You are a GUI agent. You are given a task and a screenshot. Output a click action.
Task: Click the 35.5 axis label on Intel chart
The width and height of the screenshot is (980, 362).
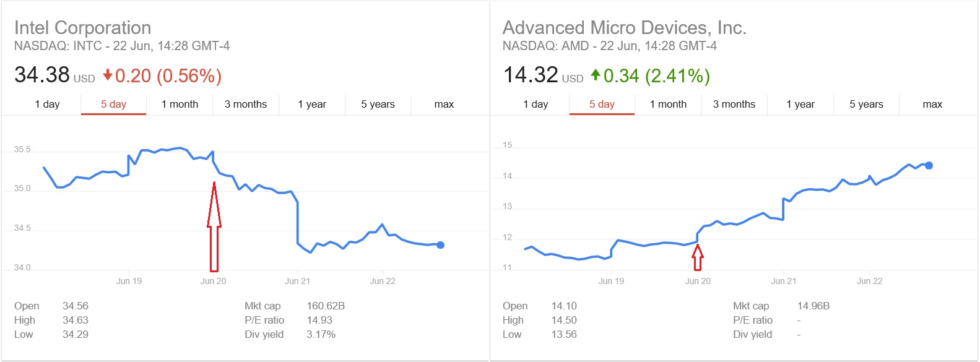pyautogui.click(x=22, y=149)
